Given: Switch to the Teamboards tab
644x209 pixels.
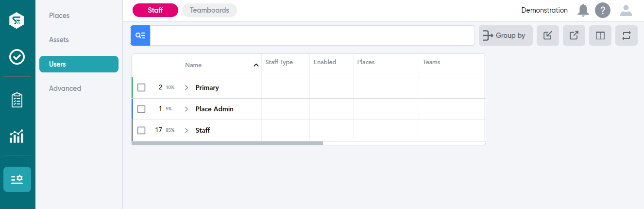Looking at the screenshot, I should 209,10.
